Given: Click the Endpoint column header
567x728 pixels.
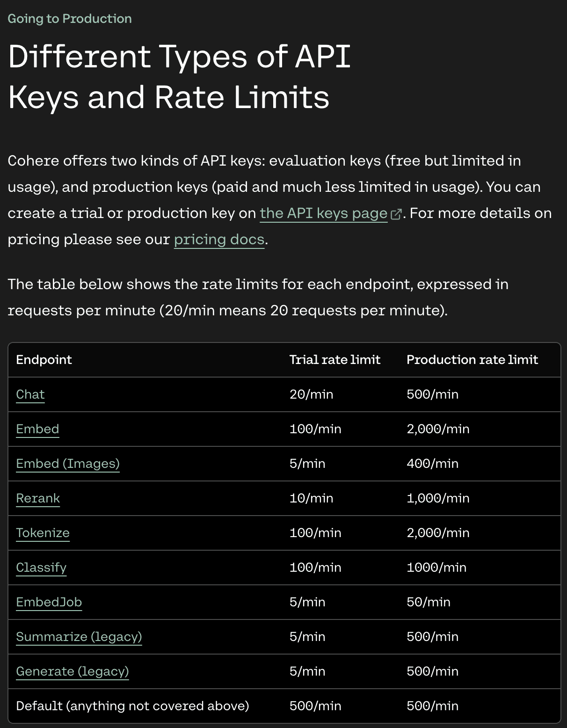Looking at the screenshot, I should pos(44,360).
